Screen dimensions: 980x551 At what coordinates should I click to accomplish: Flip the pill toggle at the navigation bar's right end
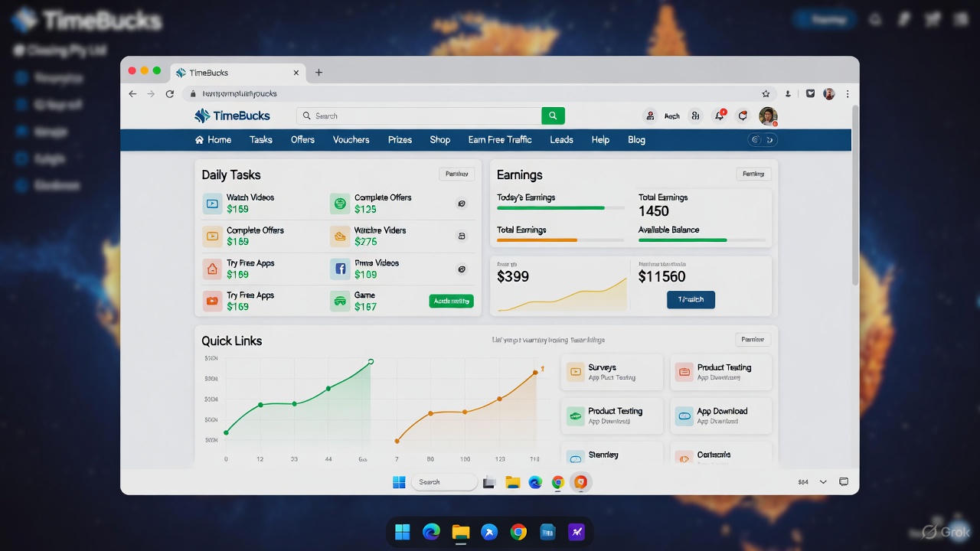click(762, 140)
